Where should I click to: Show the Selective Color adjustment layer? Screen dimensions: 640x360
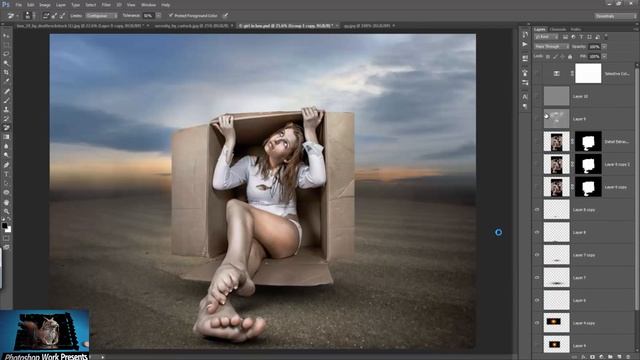537,73
